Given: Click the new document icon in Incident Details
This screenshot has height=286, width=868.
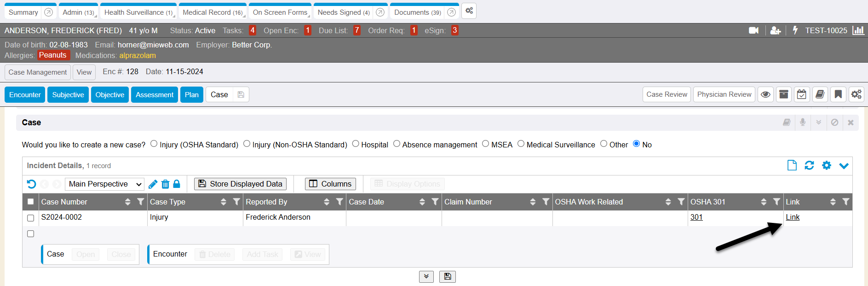Looking at the screenshot, I should tap(792, 165).
